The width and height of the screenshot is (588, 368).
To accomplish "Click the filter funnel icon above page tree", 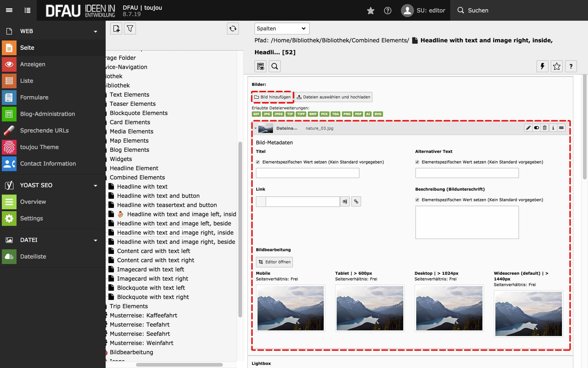I will tap(130, 29).
